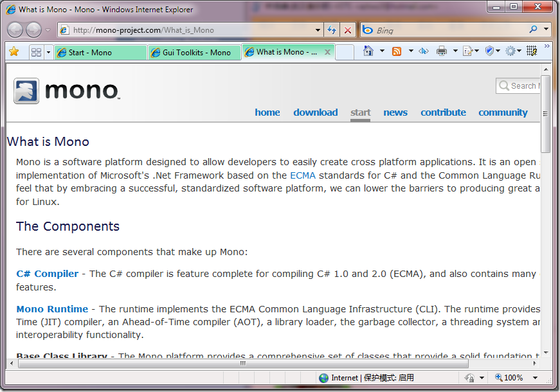Viewport: 560px width, 392px height.
Task: Open the recent pages dropdown beside Forward
Action: 48,30
